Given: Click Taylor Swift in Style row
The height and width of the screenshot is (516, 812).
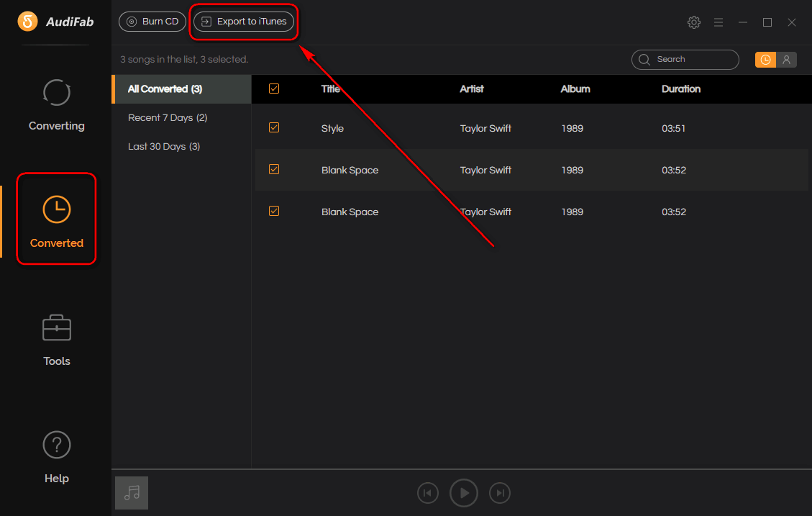Looking at the screenshot, I should point(485,129).
